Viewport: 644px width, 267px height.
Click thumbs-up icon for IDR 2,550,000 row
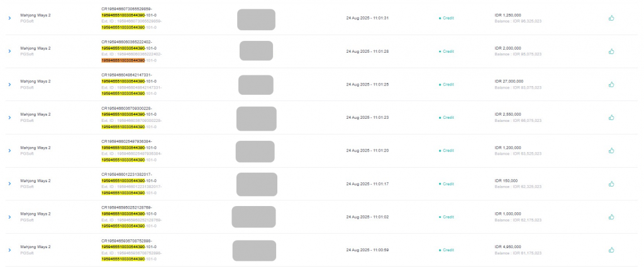point(611,117)
